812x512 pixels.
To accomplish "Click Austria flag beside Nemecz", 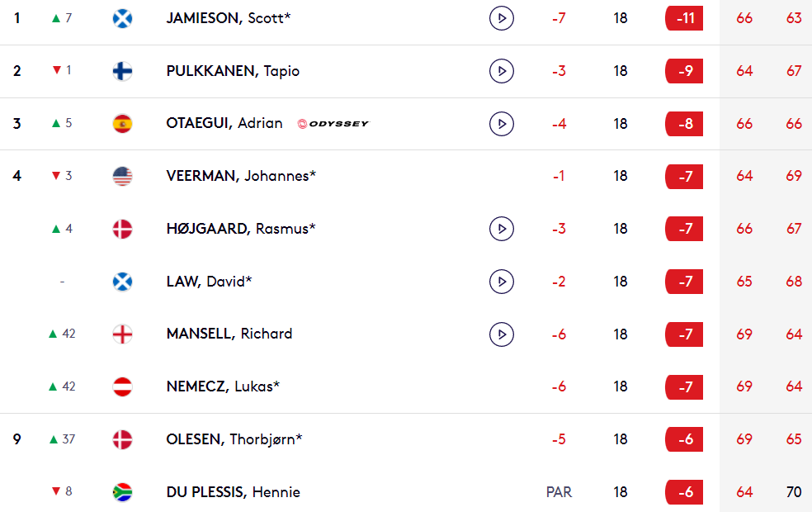I will click(x=122, y=386).
